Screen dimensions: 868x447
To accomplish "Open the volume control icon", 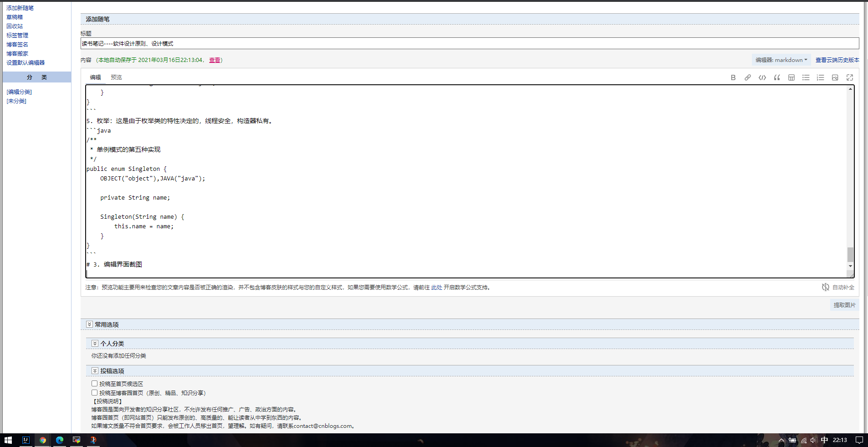I will pos(813,440).
